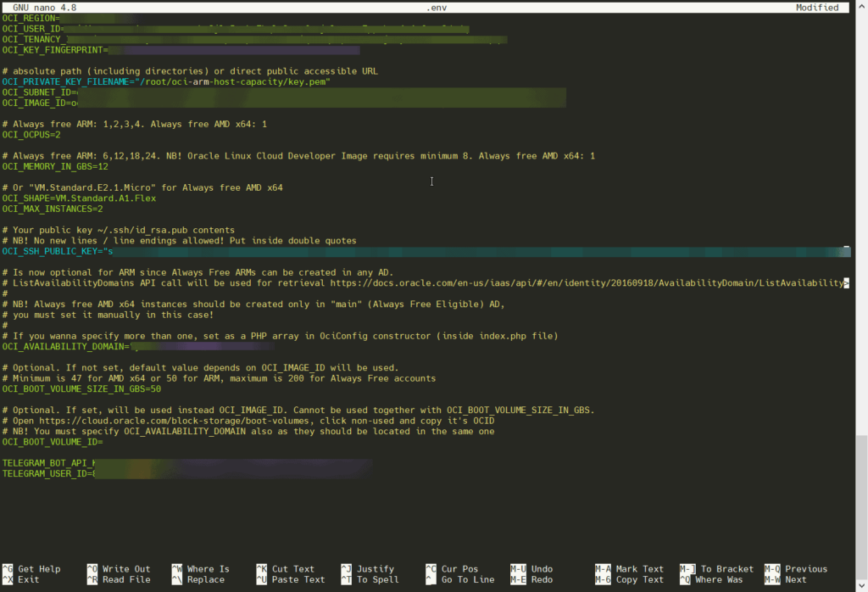The width and height of the screenshot is (868, 592).
Task: Click the Replace shortcut label
Action: pos(205,579)
